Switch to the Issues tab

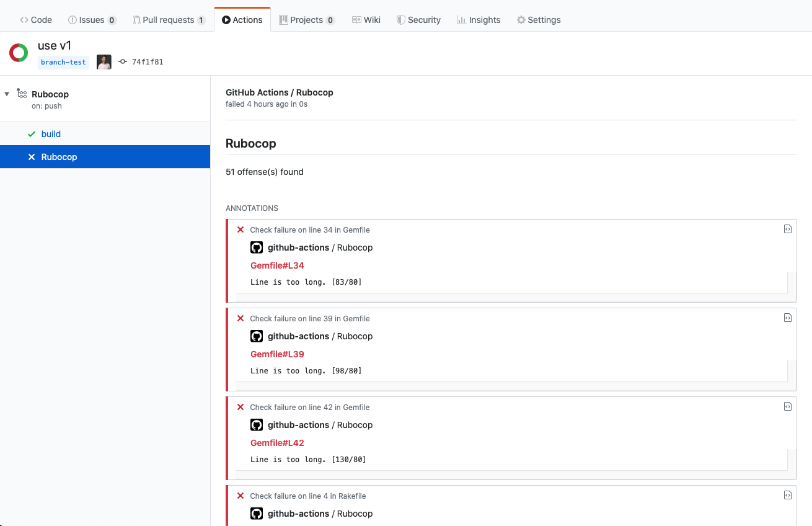click(x=92, y=20)
